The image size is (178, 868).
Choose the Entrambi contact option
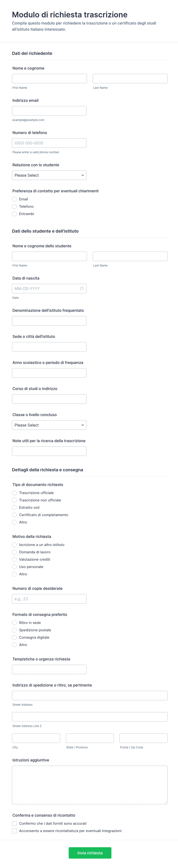(14, 214)
